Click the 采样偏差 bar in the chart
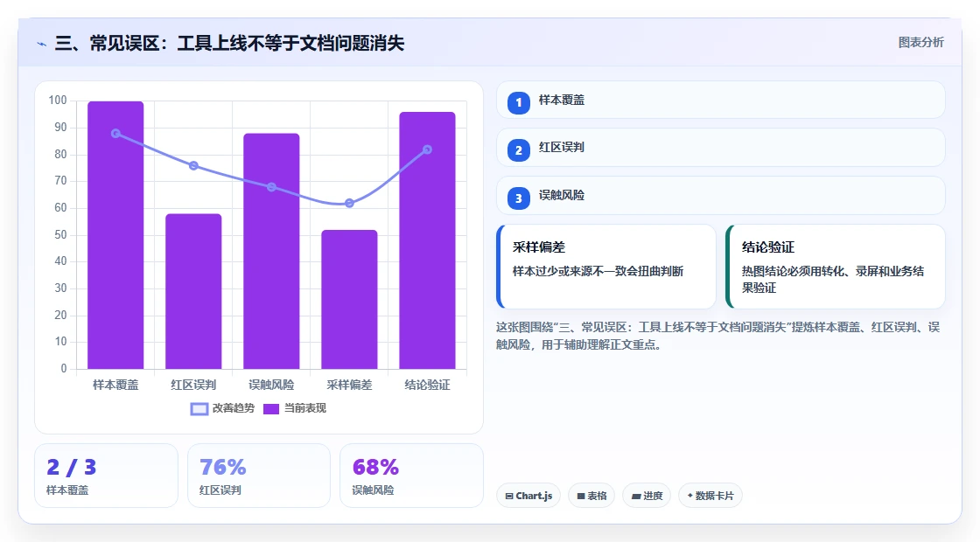 (349, 299)
